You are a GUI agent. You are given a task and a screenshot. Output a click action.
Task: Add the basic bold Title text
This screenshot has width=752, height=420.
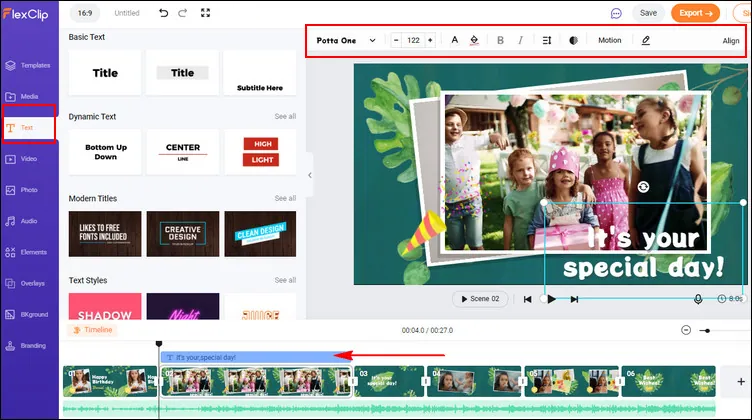click(x=105, y=73)
